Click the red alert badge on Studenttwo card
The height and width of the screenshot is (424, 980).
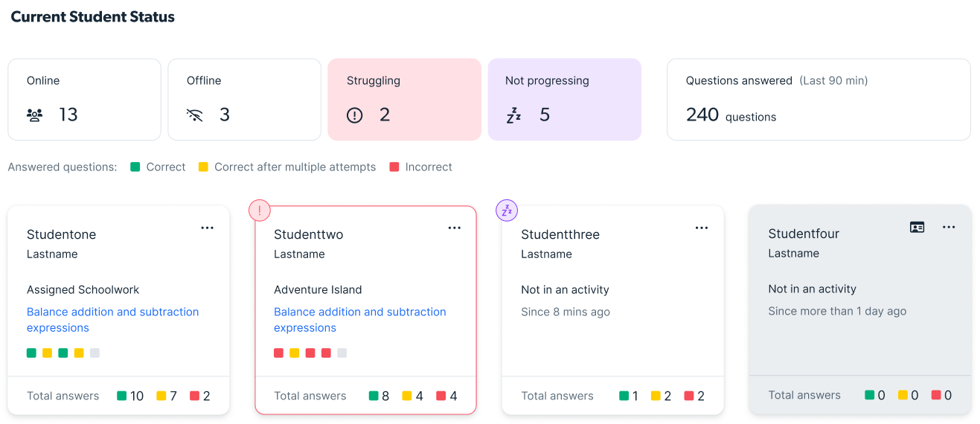(x=259, y=211)
